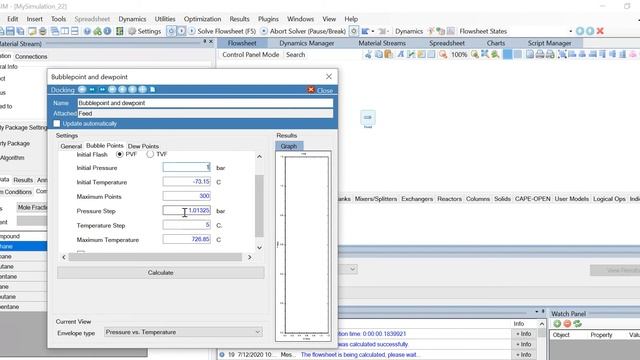Screen dimensions: 640x360
Task: Click the Name field of the dialog
Action: coord(205,103)
